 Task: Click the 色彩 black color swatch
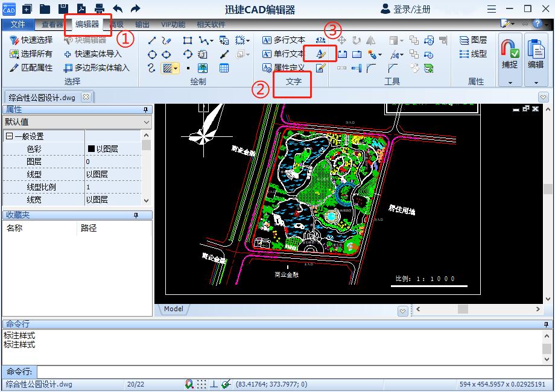point(92,149)
